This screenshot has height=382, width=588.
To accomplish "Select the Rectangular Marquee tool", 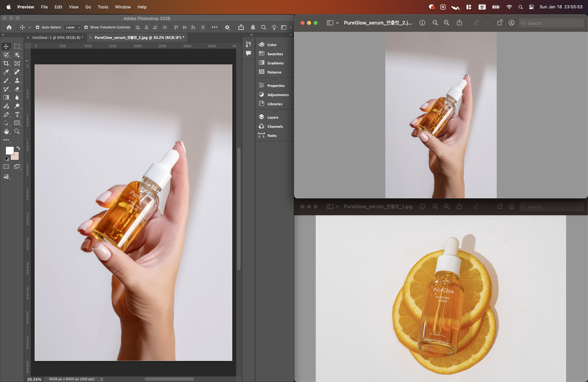I will click(17, 46).
